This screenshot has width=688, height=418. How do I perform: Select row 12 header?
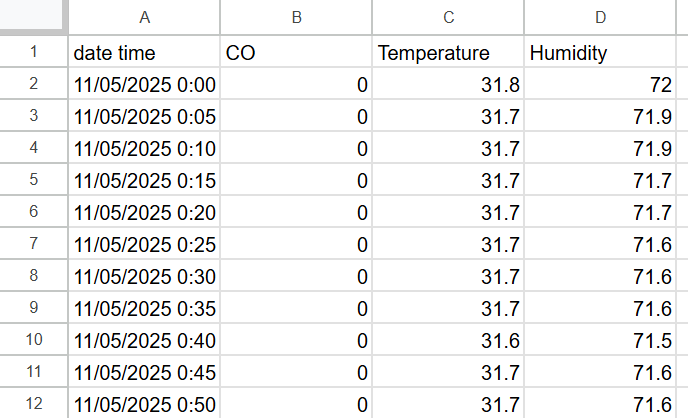point(33,404)
